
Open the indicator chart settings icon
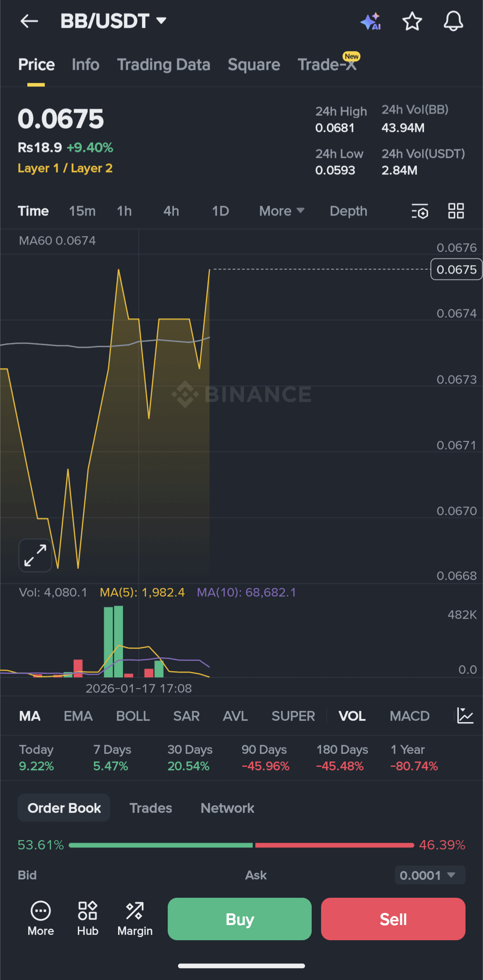coord(465,716)
